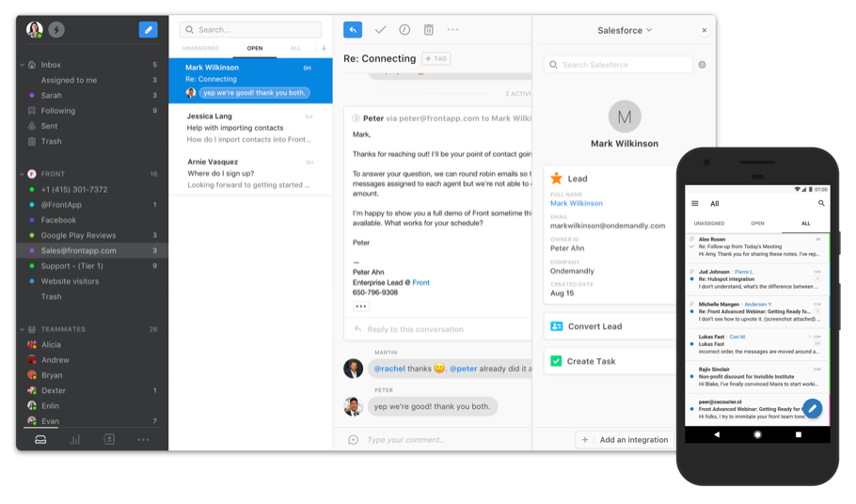Tap Alex Rosen email on phone
856x504 pixels.
pyautogui.click(x=757, y=246)
